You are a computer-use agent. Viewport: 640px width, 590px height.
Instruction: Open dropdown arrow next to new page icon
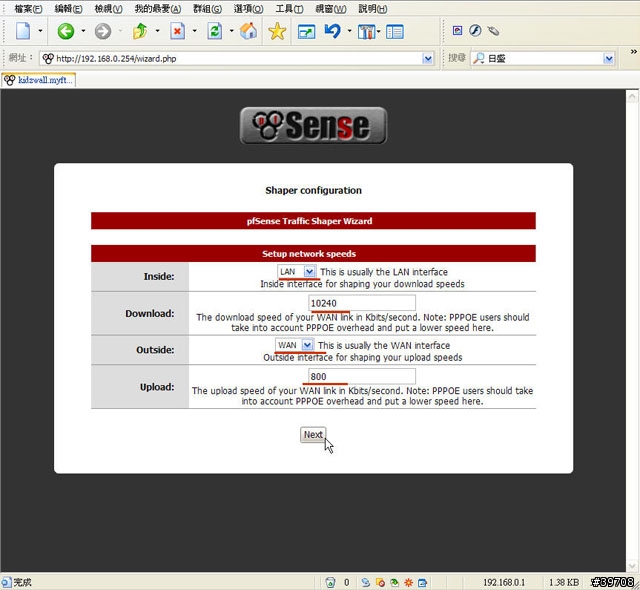pyautogui.click(x=40, y=31)
